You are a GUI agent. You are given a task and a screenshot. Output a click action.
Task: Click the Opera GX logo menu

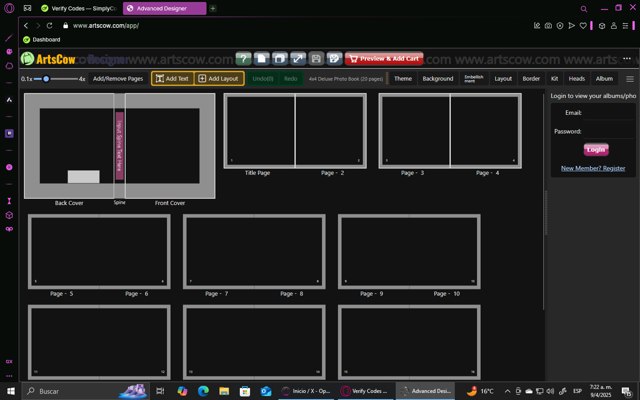tap(9, 8)
